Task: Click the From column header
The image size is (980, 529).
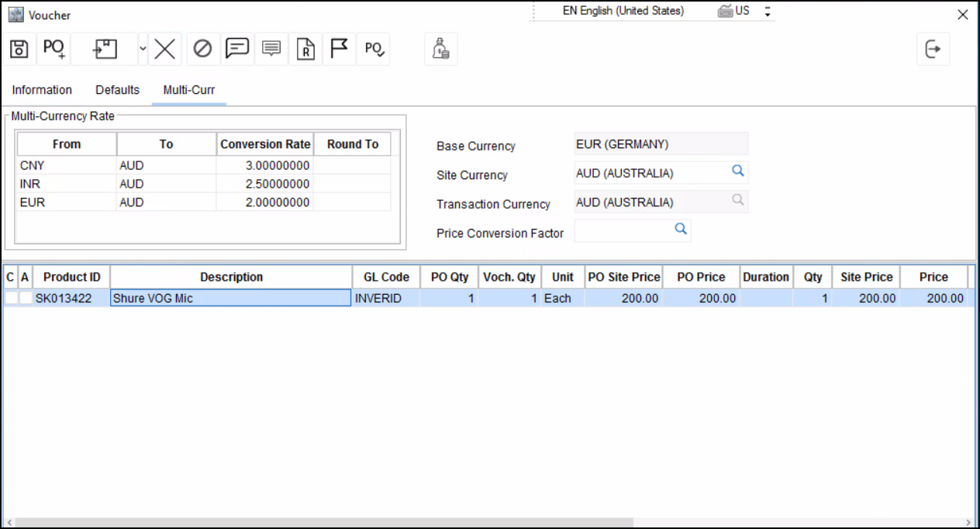Action: (x=67, y=144)
